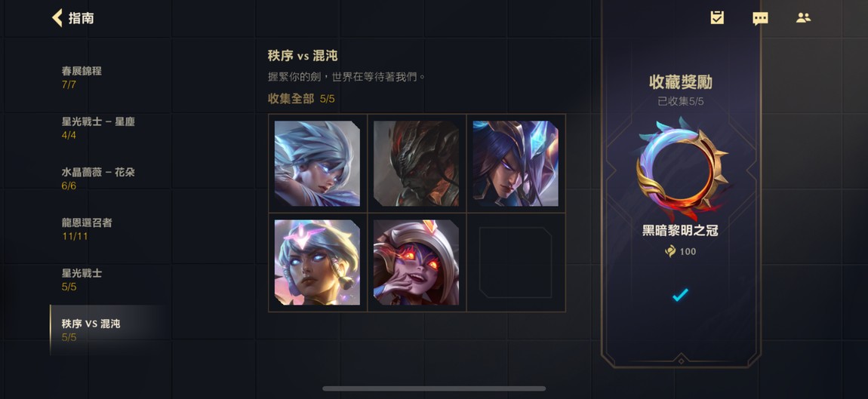
Task: Open the chat bubble icon
Action: 760,18
